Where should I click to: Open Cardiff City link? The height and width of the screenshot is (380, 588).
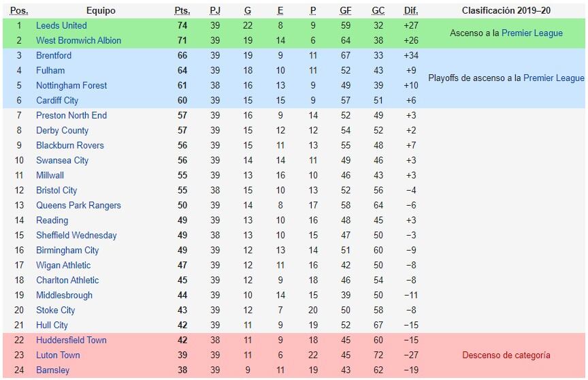[57, 101]
